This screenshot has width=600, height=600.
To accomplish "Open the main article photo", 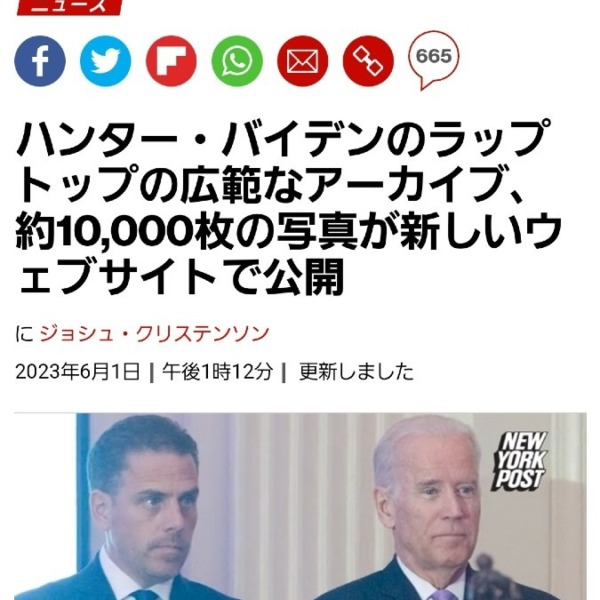I will pyautogui.click(x=300, y=506).
